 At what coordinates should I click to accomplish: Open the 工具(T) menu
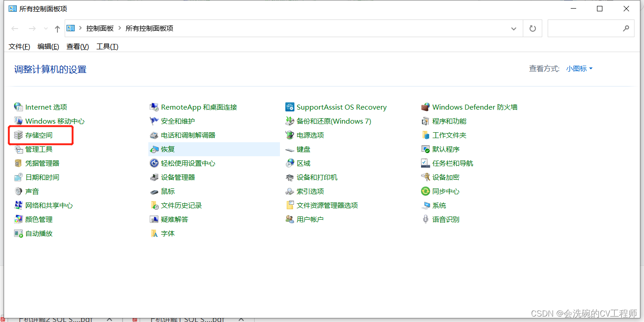[x=107, y=46]
